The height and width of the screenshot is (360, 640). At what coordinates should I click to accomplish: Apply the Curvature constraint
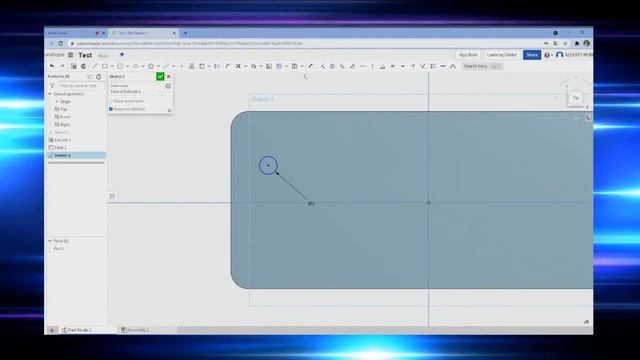(x=453, y=66)
